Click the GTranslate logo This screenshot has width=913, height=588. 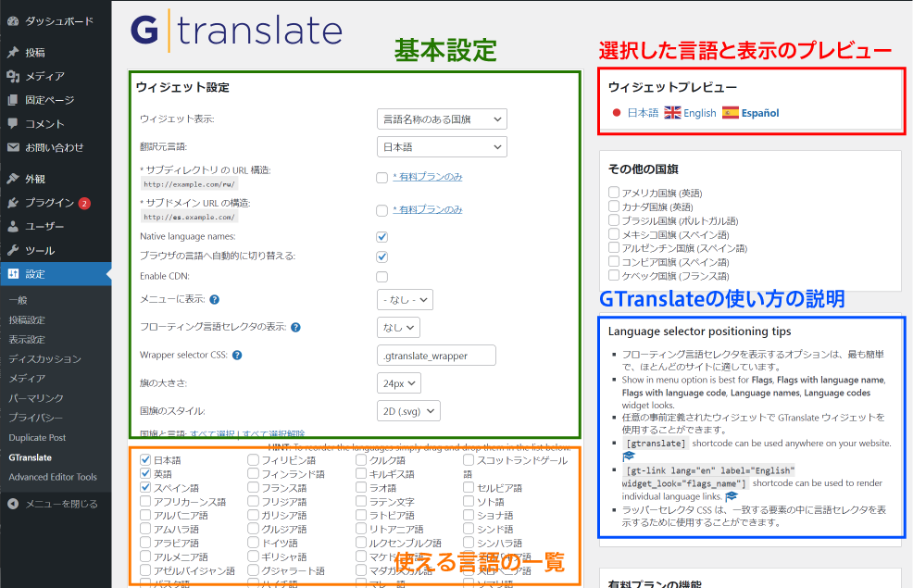[x=236, y=31]
